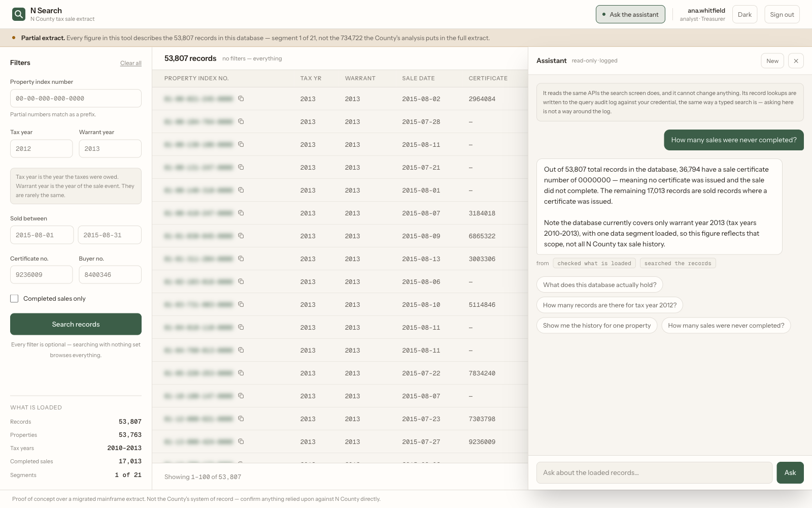Copy property index of certificate 7303798 row
812x508 pixels.
(241, 419)
